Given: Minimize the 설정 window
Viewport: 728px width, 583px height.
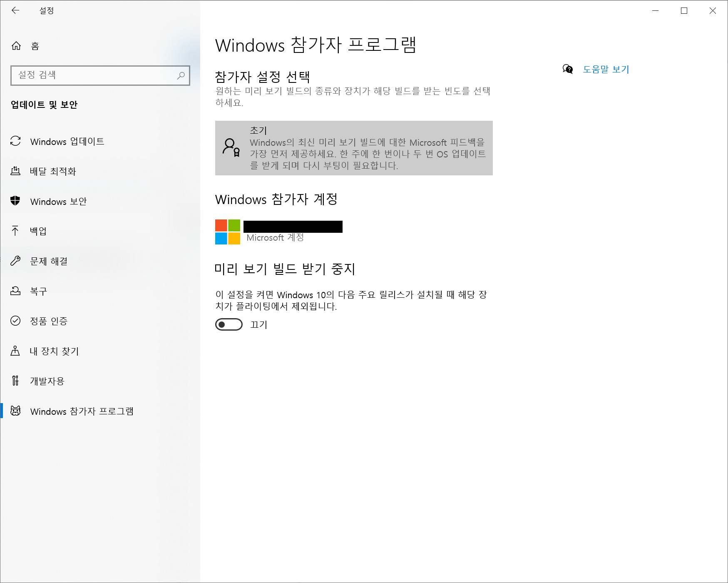Looking at the screenshot, I should (x=656, y=10).
